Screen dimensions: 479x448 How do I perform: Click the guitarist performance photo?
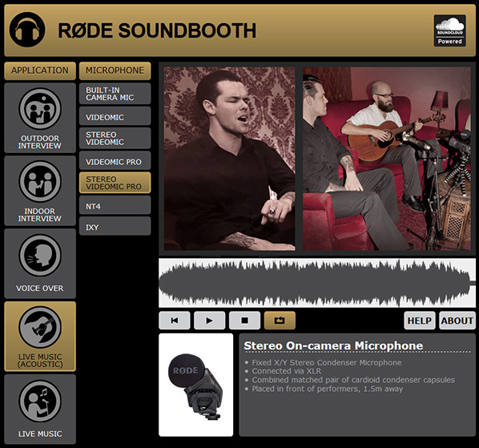click(386, 159)
